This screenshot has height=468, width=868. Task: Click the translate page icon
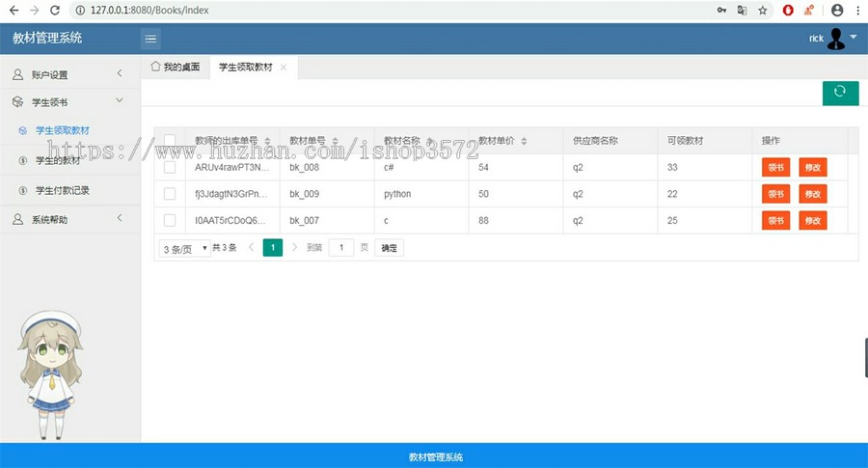coord(743,10)
